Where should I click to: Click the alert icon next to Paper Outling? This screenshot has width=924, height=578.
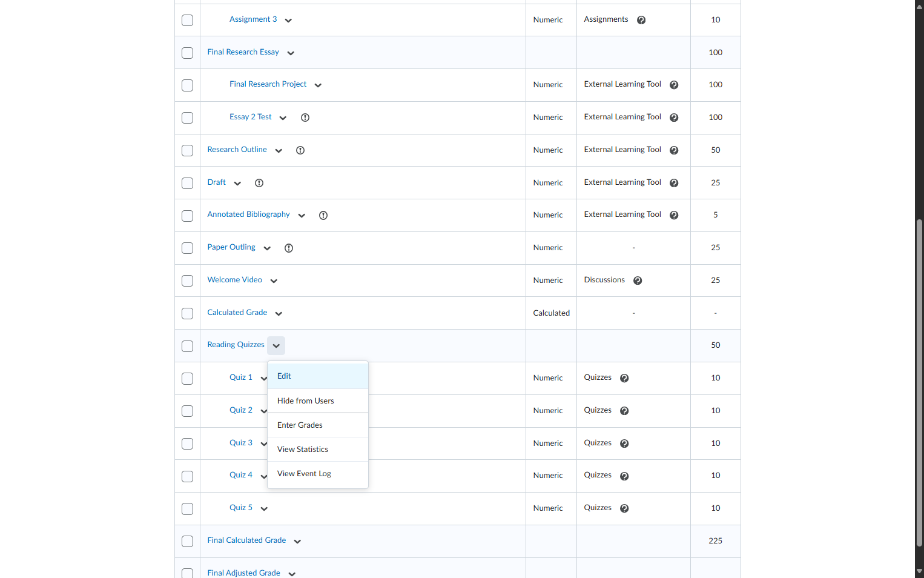point(289,248)
